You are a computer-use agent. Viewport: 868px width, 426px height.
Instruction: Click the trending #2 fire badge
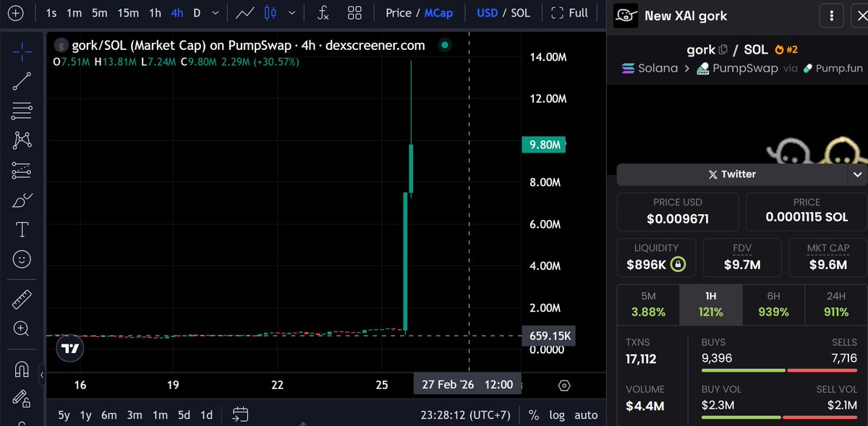point(785,50)
